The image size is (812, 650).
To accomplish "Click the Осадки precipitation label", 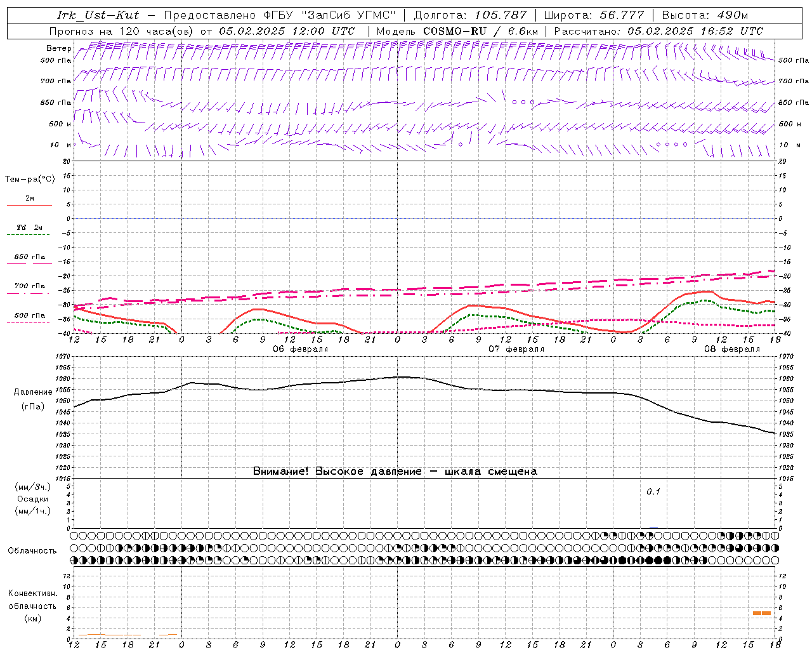I will (x=33, y=499).
